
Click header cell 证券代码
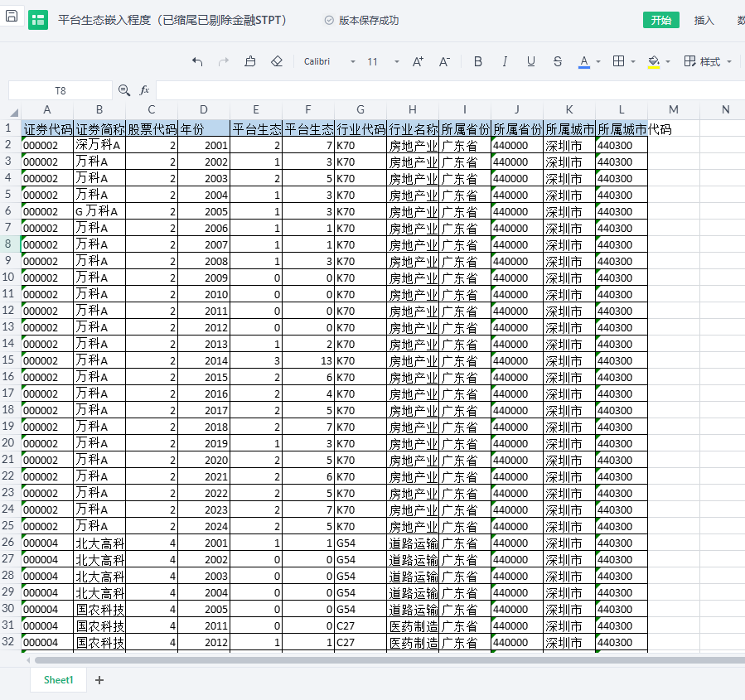pos(47,128)
